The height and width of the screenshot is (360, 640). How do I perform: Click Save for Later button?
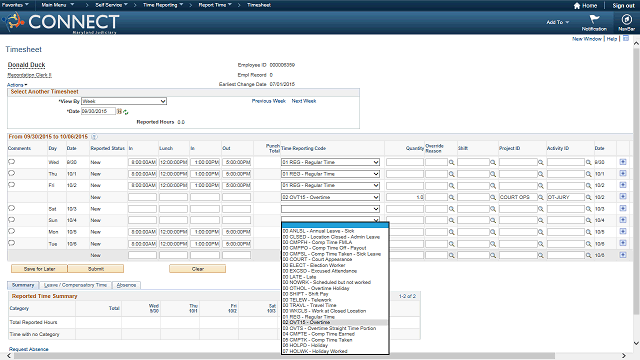coord(39,269)
